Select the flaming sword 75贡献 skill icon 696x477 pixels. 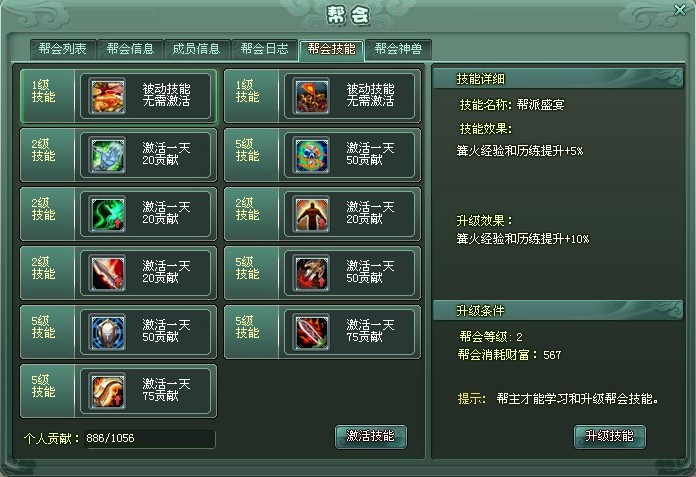(x=311, y=332)
